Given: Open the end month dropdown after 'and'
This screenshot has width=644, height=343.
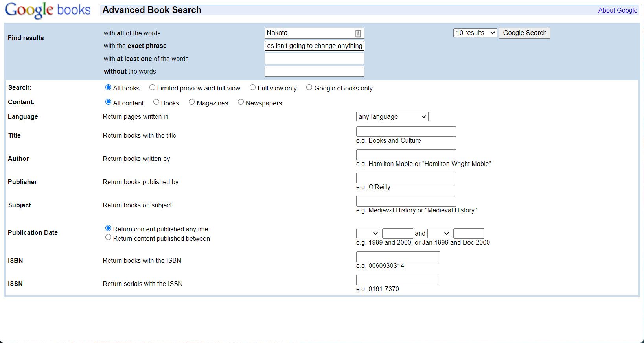Looking at the screenshot, I should (x=439, y=233).
